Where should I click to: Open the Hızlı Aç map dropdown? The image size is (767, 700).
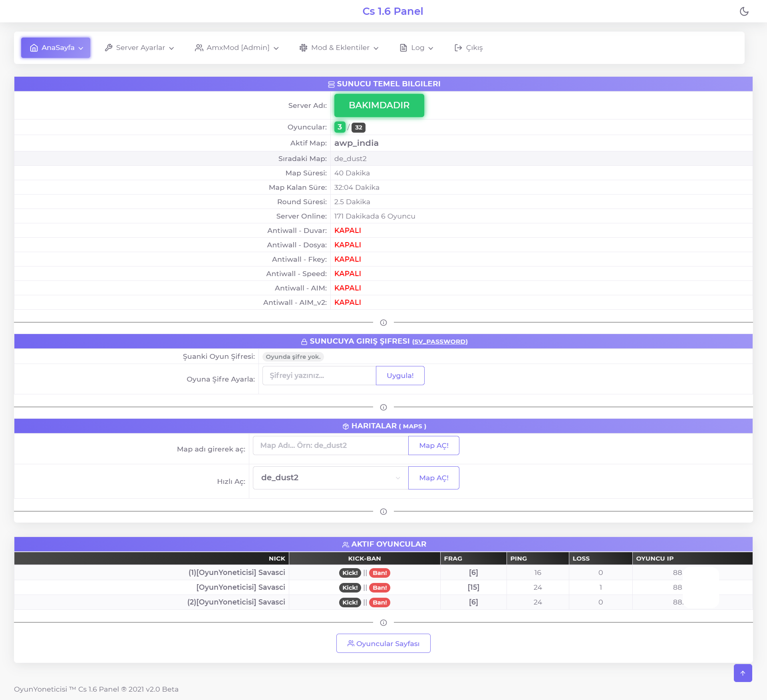[x=331, y=478]
